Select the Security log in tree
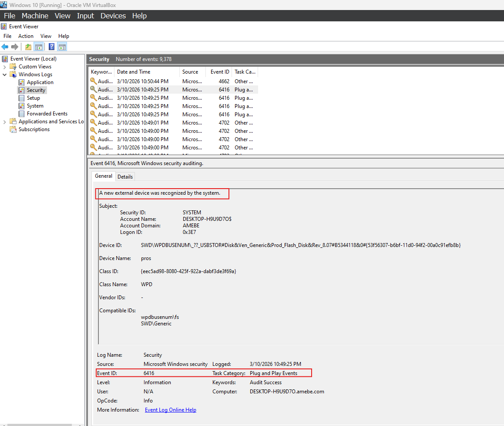The image size is (504, 426). point(36,90)
